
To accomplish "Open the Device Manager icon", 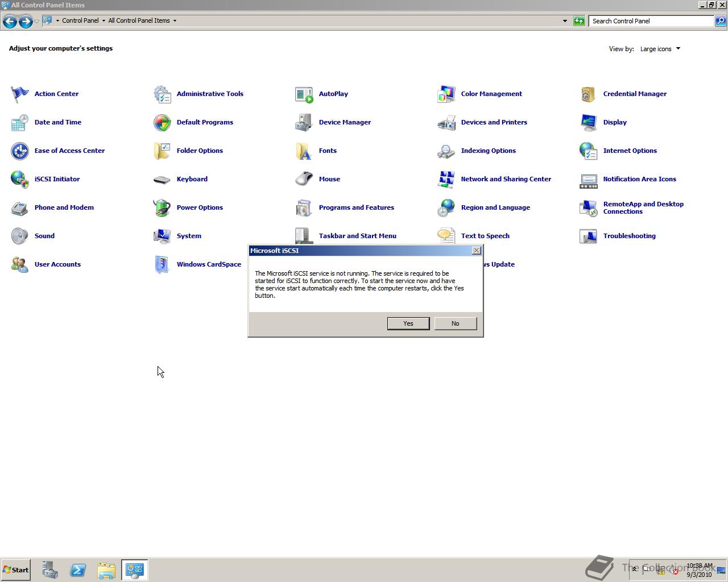I will pyautogui.click(x=304, y=123).
